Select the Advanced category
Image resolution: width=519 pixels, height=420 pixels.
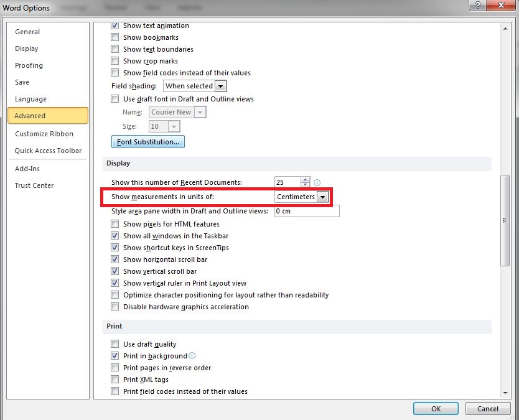48,116
